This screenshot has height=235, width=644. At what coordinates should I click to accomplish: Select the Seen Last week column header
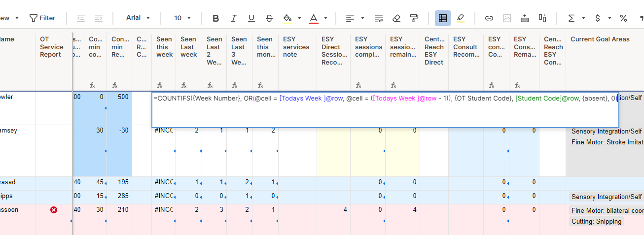click(x=189, y=61)
